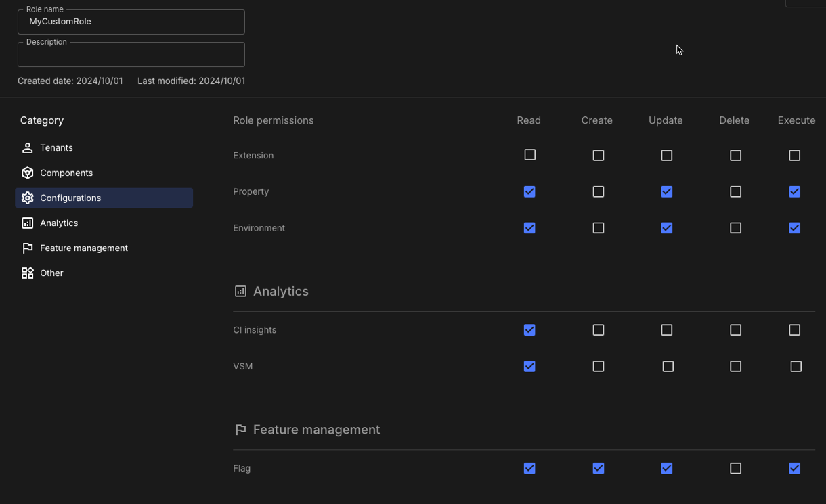Click the Feature management flag sidebar icon
This screenshot has height=504, width=826.
point(27,248)
